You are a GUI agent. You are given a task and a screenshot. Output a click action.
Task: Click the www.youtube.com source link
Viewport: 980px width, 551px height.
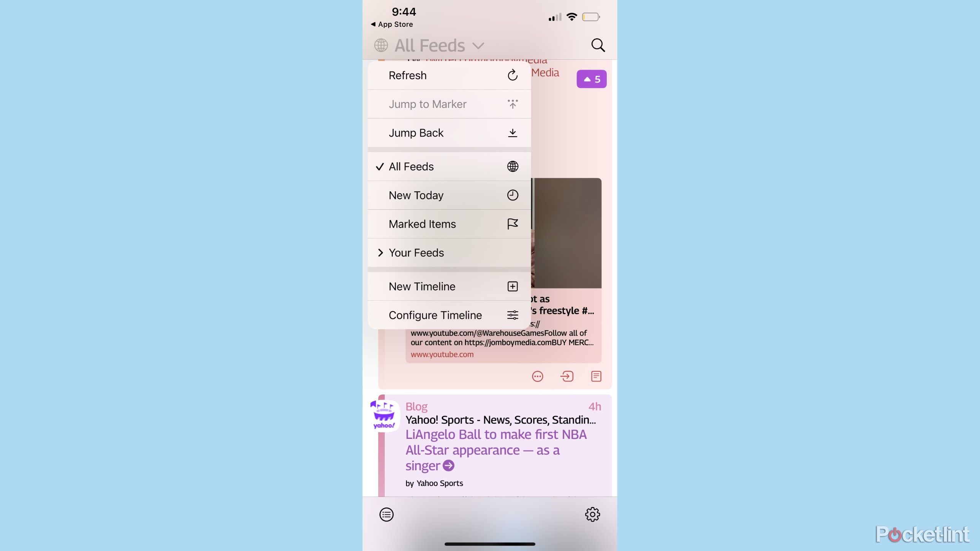[441, 355]
